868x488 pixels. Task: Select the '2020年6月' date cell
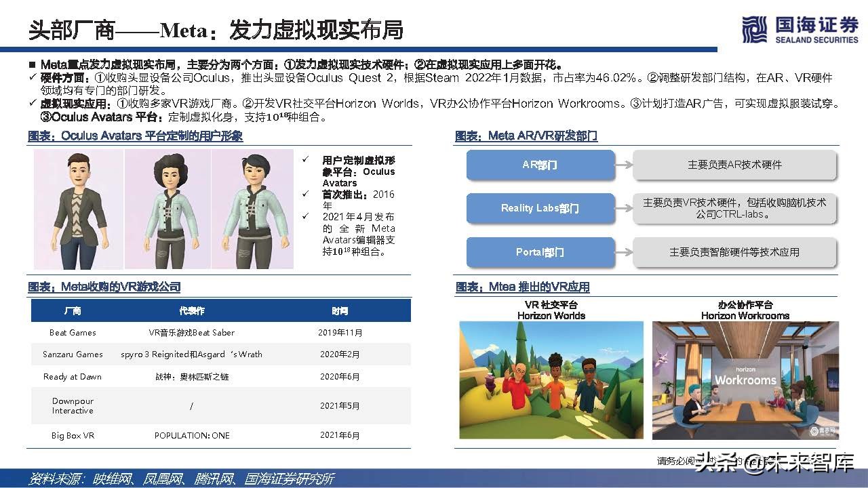tap(340, 377)
